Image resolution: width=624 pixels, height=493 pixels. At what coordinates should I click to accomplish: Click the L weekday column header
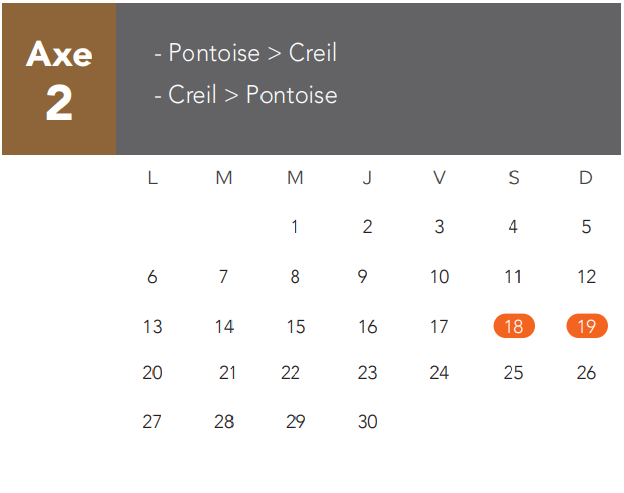[152, 178]
